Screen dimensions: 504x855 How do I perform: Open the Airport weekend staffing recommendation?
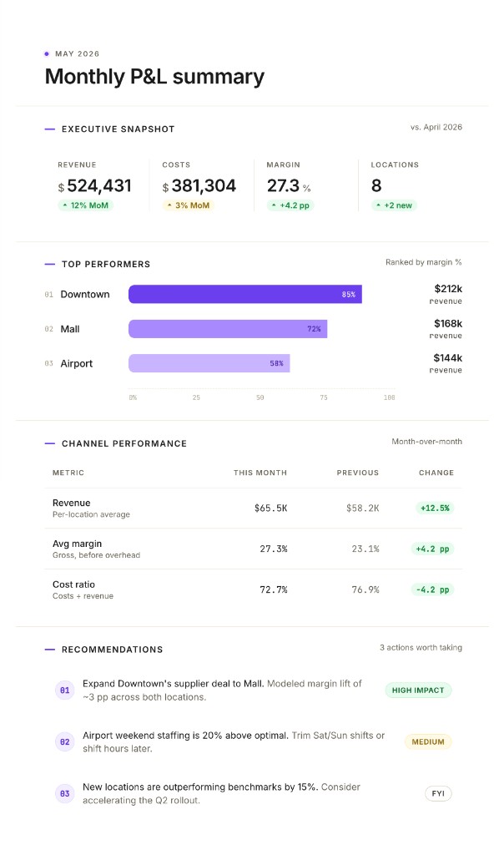coord(234,742)
